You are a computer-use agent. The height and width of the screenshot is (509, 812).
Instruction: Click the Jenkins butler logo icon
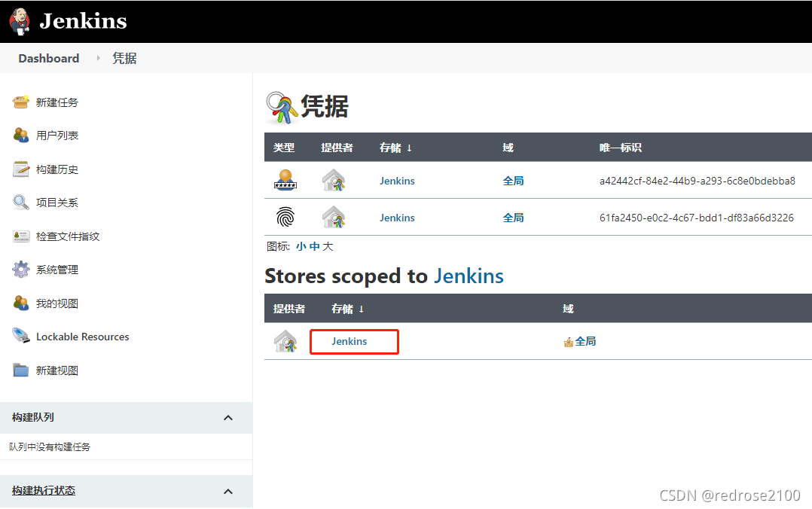coord(20,21)
